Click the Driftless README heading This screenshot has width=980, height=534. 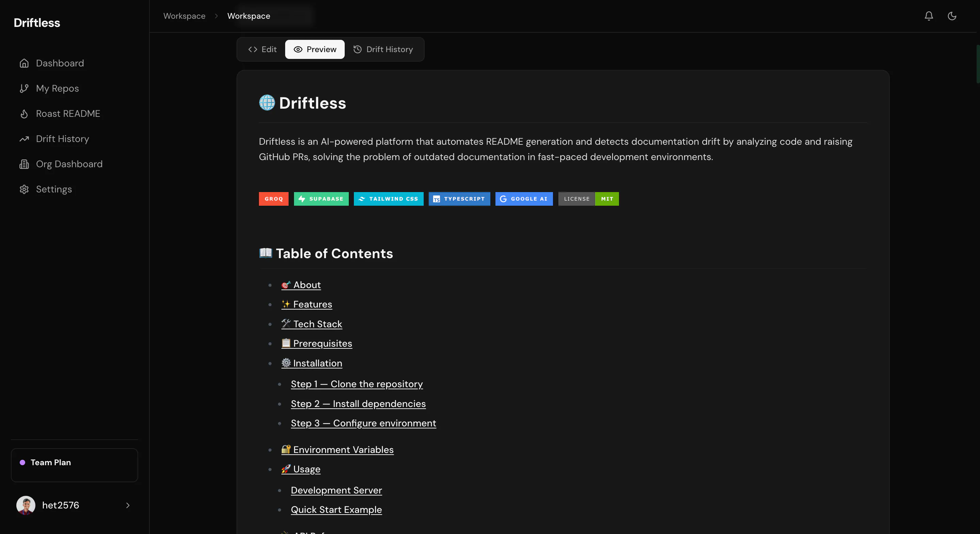tap(312, 103)
